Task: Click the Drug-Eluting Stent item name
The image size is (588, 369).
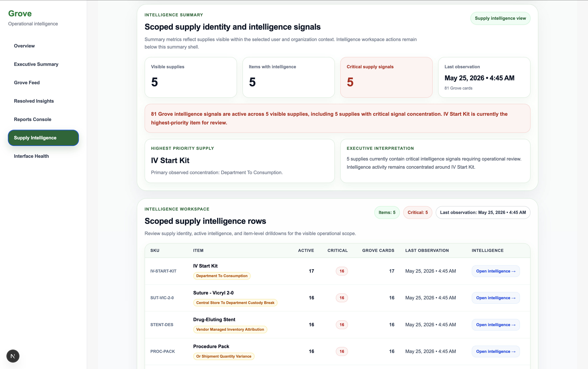Action: [x=214, y=319]
